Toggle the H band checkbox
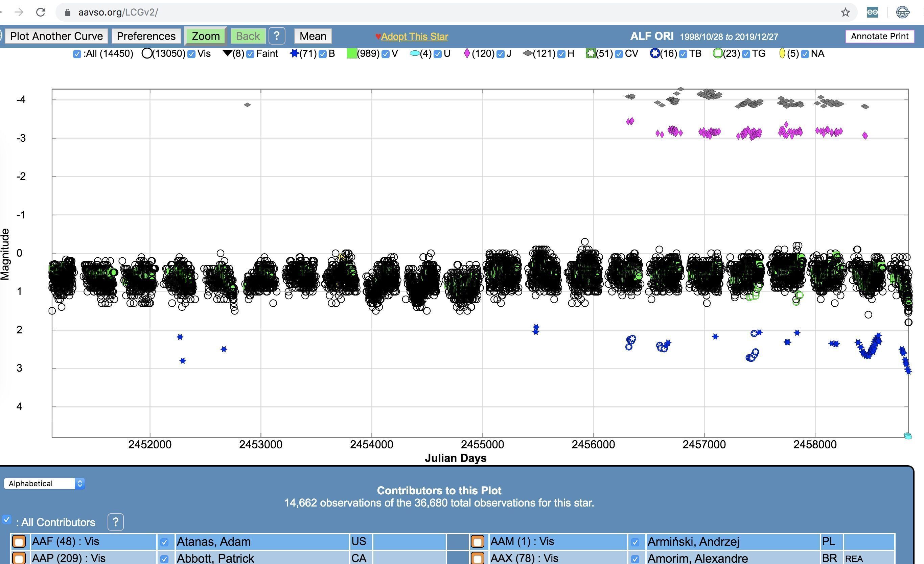This screenshot has width=924, height=564. (x=561, y=54)
